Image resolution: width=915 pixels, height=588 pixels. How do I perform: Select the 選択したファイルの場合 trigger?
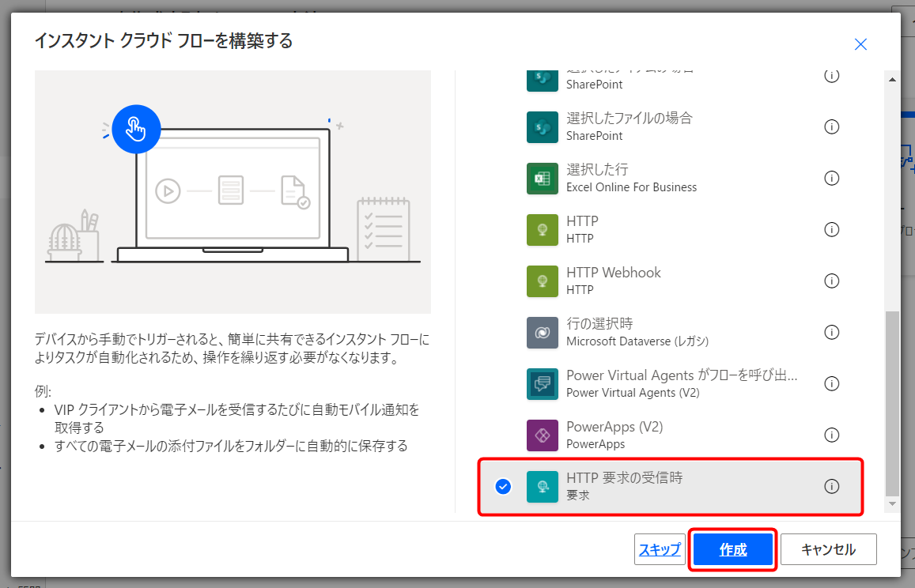coord(629,118)
